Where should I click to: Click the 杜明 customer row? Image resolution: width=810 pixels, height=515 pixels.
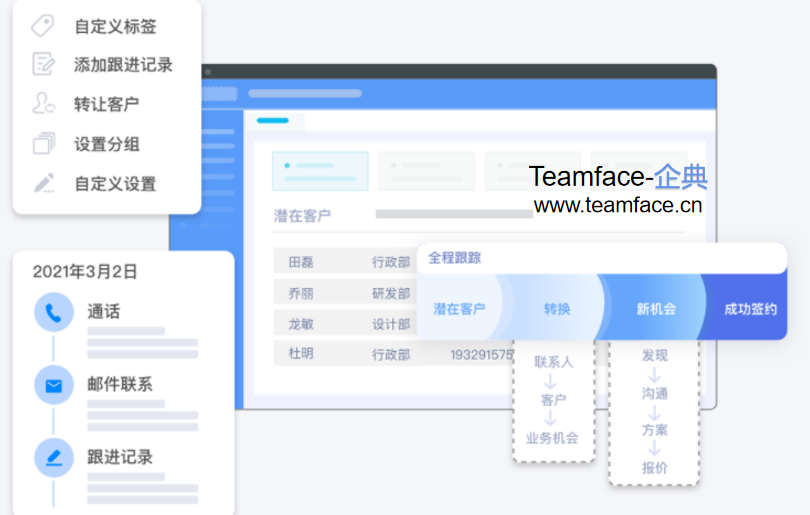click(394, 354)
